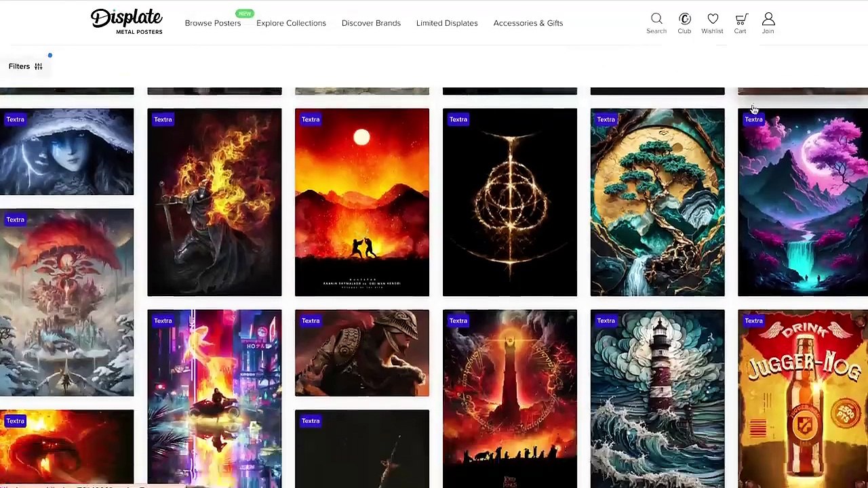
Task: Open the Discover Brands menu
Action: (371, 23)
